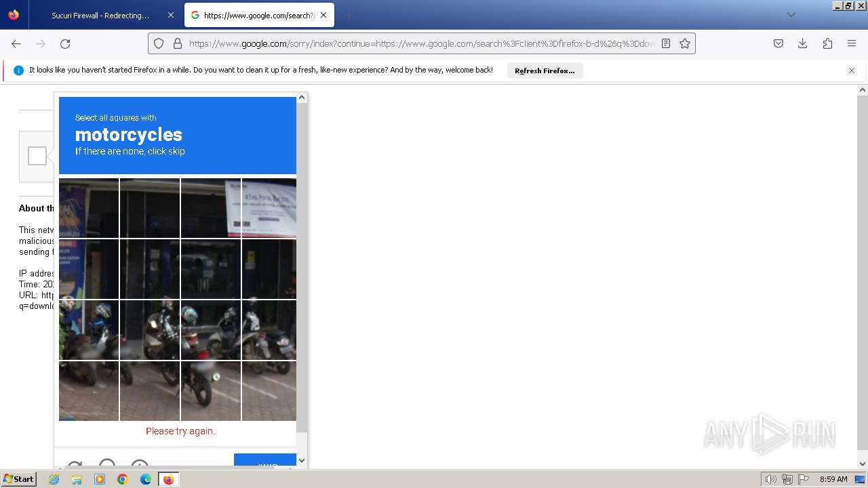
Task: Go forward one page
Action: (41, 43)
